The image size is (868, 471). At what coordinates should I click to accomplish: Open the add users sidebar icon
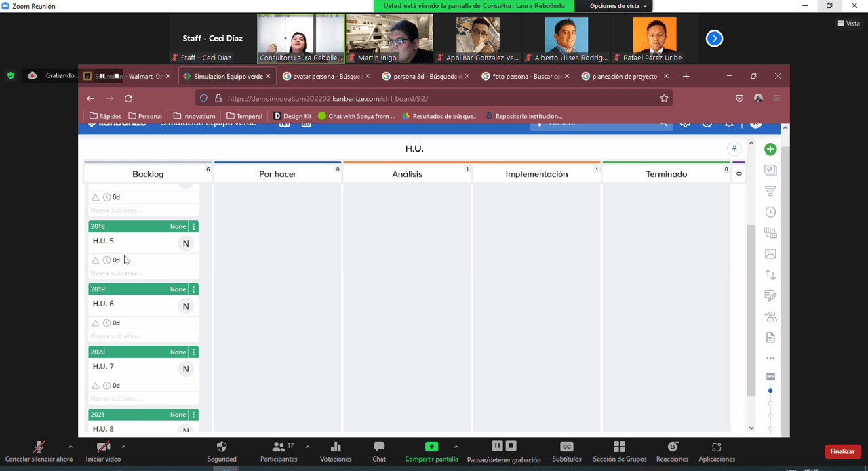coord(770,316)
